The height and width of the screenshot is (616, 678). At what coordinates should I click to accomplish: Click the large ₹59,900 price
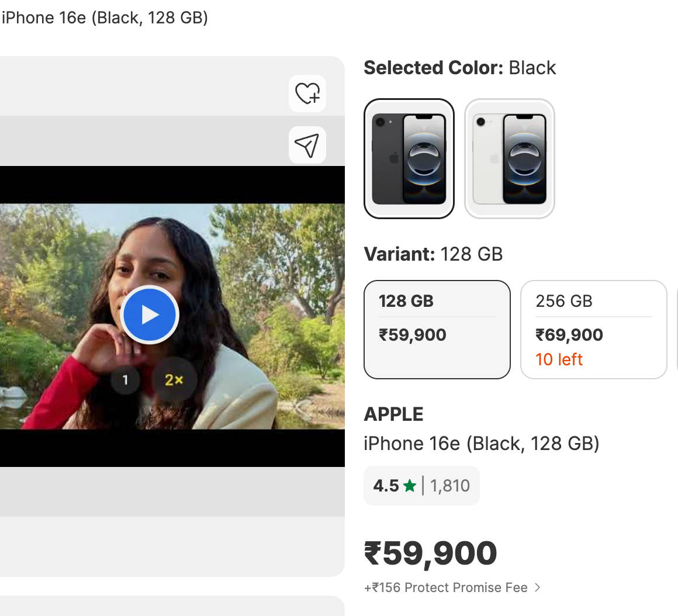(431, 553)
